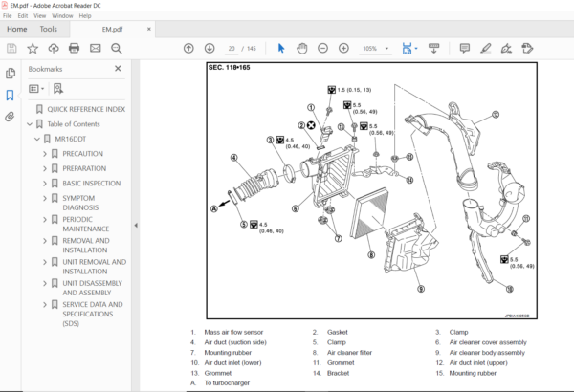Open the File menu
574x392 pixels.
pos(8,15)
